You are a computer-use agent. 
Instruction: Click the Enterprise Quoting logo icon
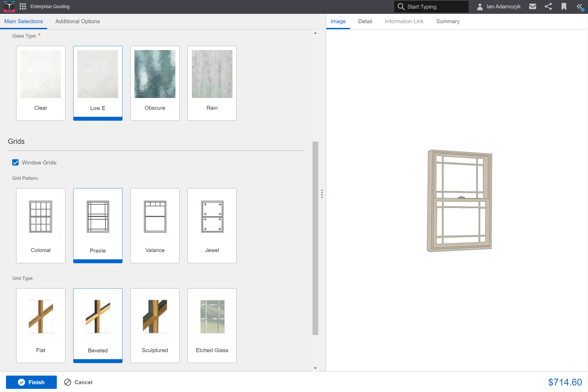9,7
